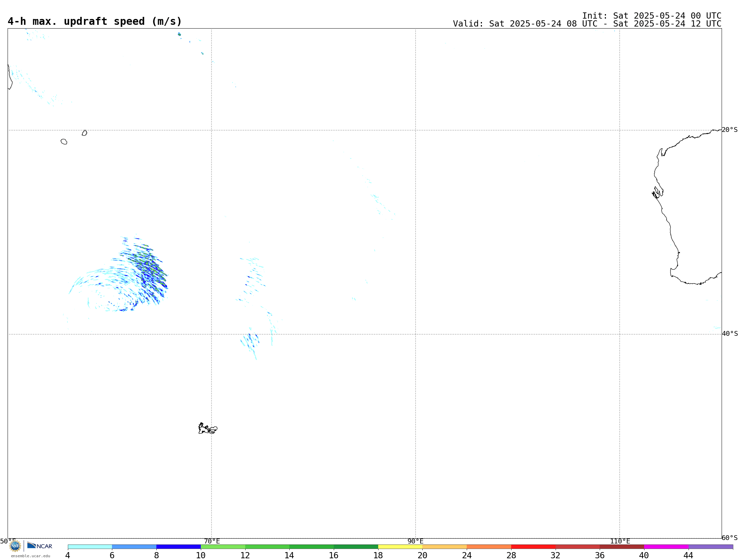
Task: Click the Mauritius island outline
Action: click(x=84, y=133)
